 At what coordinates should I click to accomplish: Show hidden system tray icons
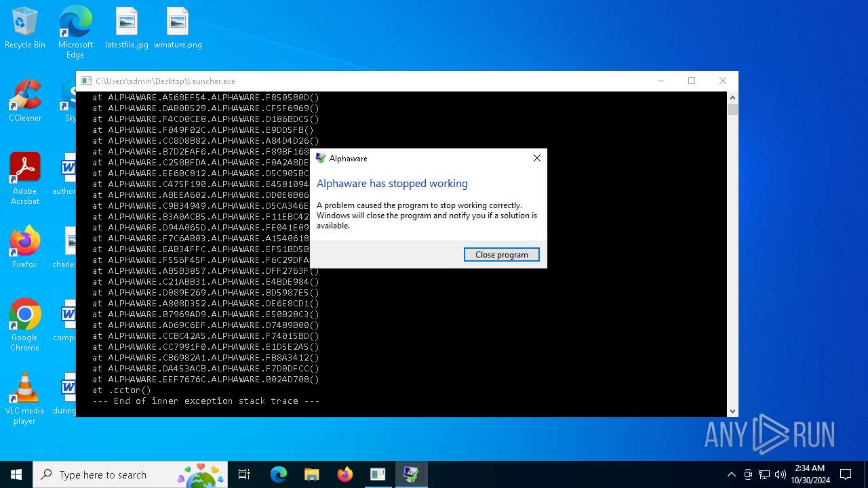tap(731, 474)
